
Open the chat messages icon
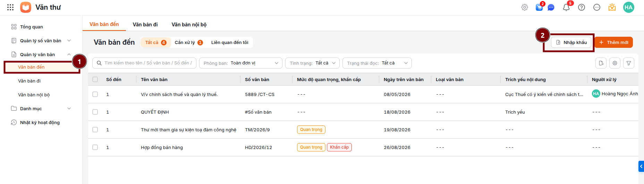point(551,7)
